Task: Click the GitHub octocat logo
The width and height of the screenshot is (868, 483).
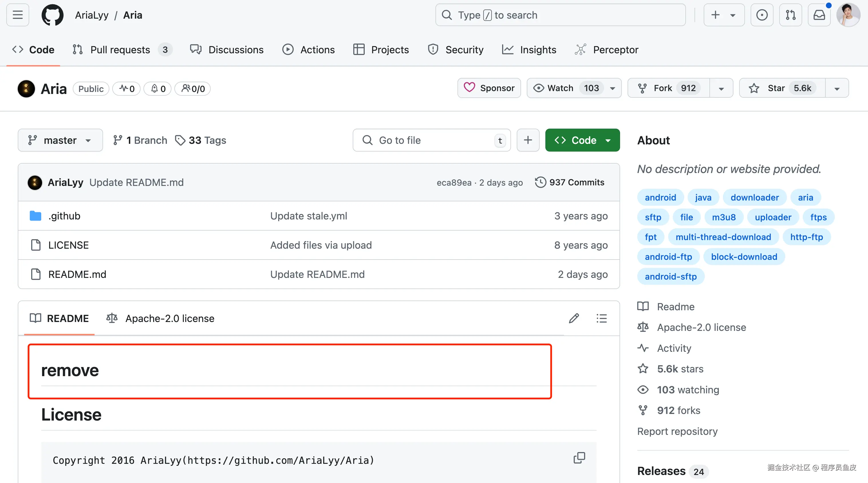Action: 52,15
